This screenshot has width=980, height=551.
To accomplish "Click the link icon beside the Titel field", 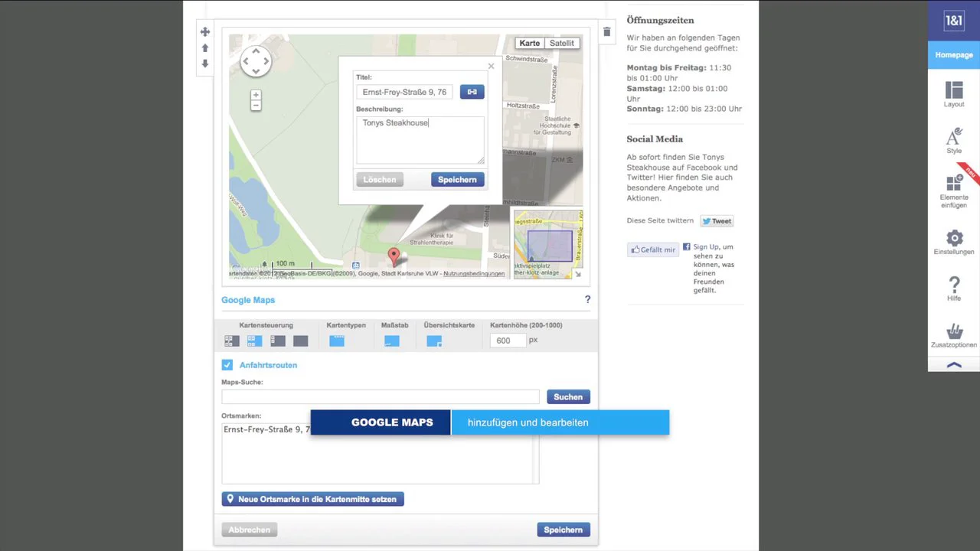I will [x=472, y=92].
